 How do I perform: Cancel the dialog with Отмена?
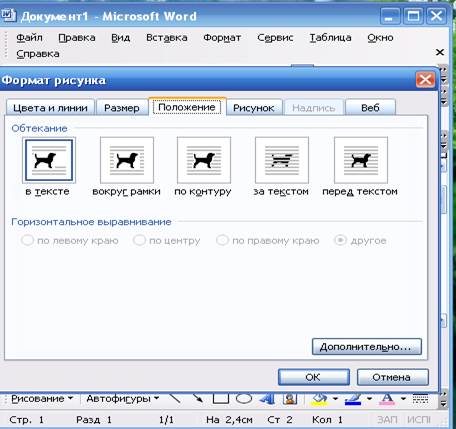pyautogui.click(x=392, y=377)
